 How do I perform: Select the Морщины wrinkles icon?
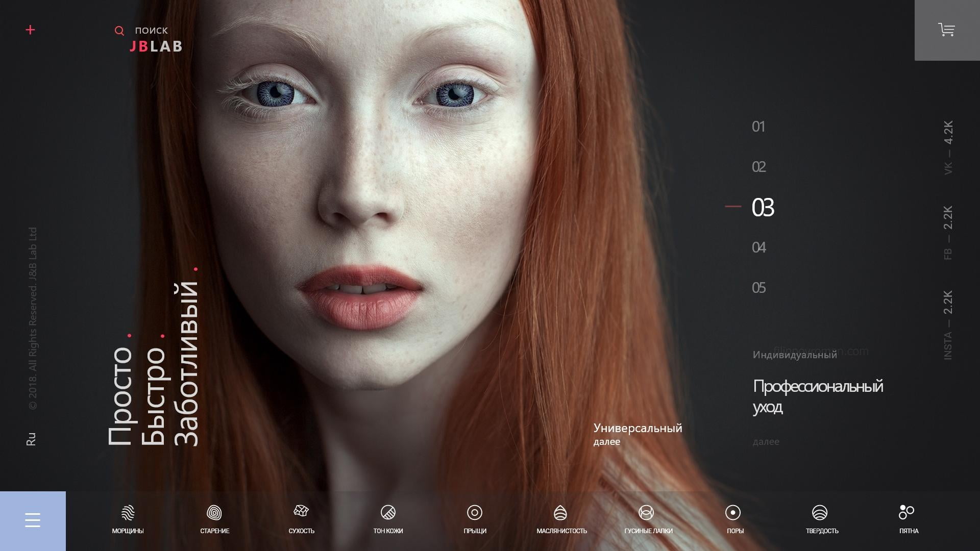(128, 512)
